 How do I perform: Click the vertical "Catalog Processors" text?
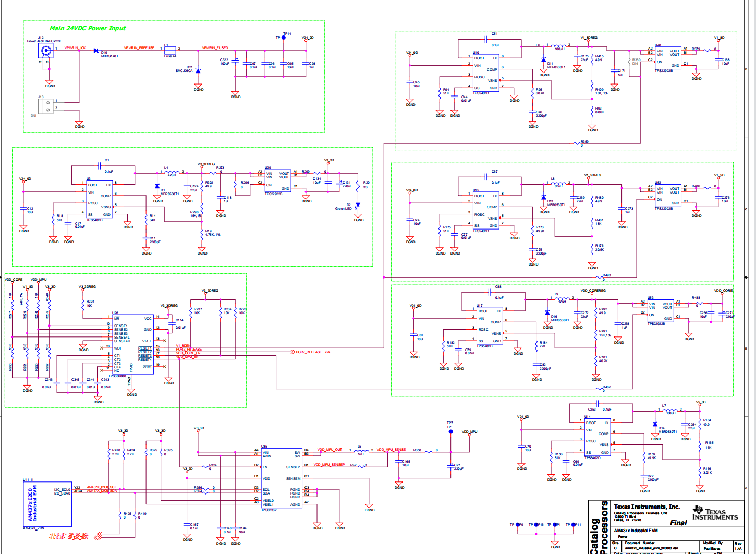[x=599, y=527]
